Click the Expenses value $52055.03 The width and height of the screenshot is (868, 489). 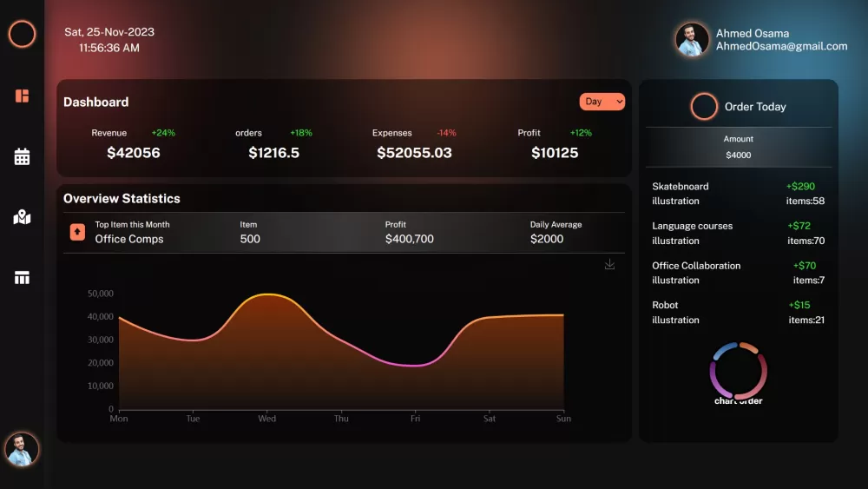[x=414, y=153]
